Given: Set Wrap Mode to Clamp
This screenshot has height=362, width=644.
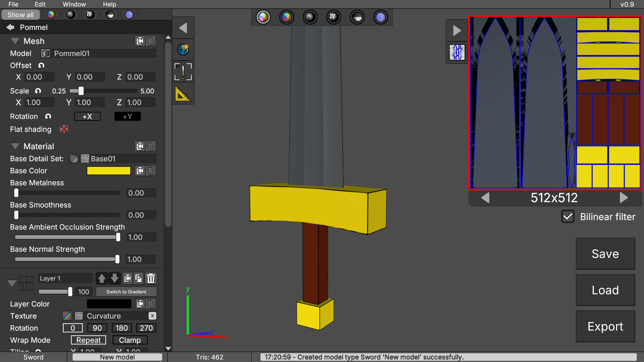Looking at the screenshot, I should point(130,340).
